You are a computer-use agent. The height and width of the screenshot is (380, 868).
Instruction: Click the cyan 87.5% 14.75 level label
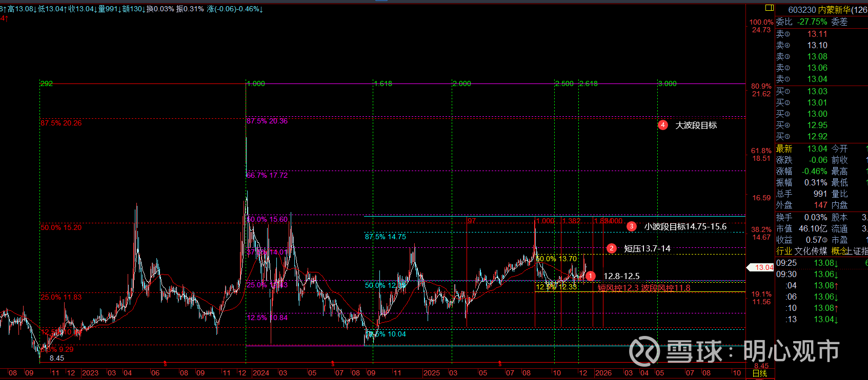tap(386, 237)
